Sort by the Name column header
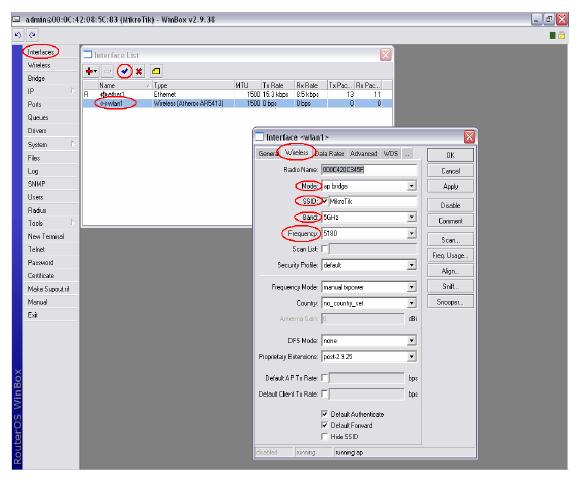 pyautogui.click(x=124, y=85)
